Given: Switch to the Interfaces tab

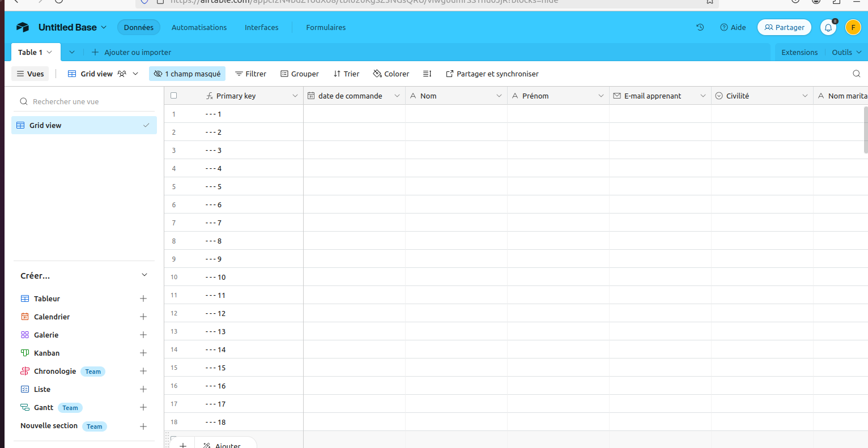Looking at the screenshot, I should 262,27.
